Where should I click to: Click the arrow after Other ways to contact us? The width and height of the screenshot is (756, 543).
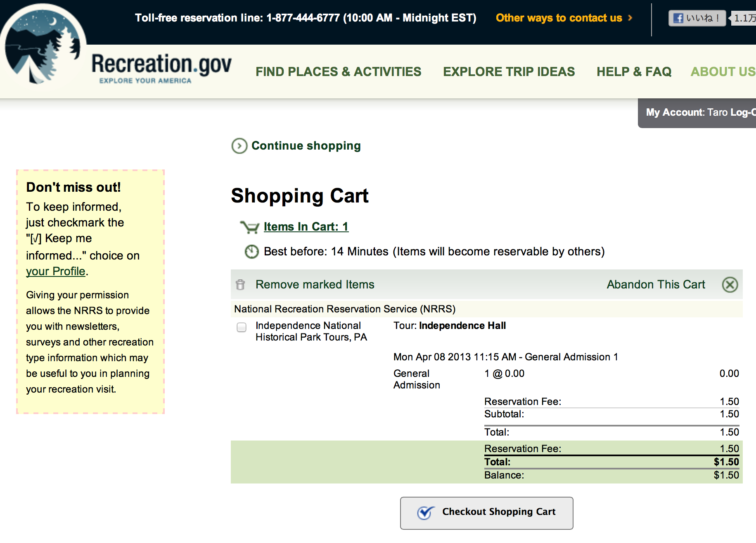630,18
